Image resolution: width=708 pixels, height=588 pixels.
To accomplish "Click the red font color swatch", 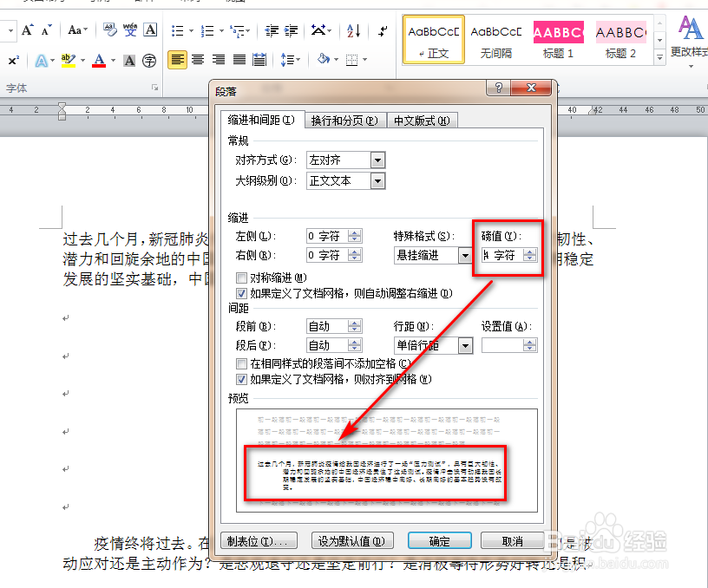I will click(x=99, y=60).
